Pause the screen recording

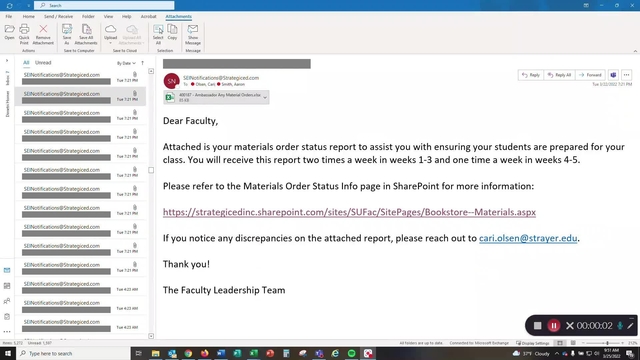point(554,325)
